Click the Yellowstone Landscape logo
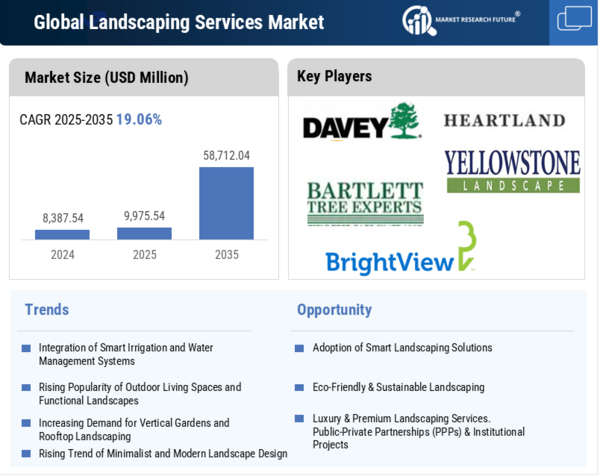 click(x=512, y=170)
